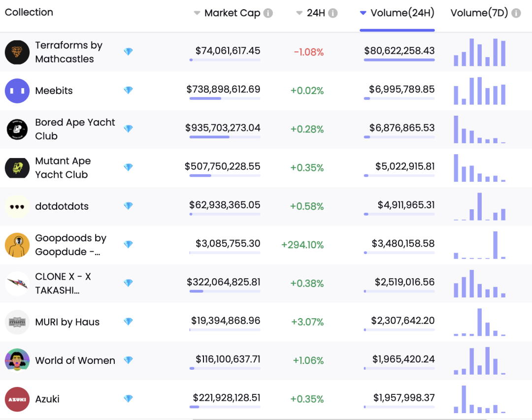Show info tooltip for Volume(7D) column
532x420 pixels.
pos(516,13)
